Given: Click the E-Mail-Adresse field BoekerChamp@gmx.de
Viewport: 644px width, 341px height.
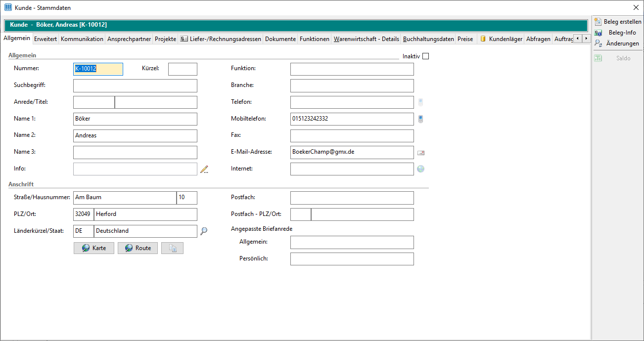Looking at the screenshot, I should 352,152.
